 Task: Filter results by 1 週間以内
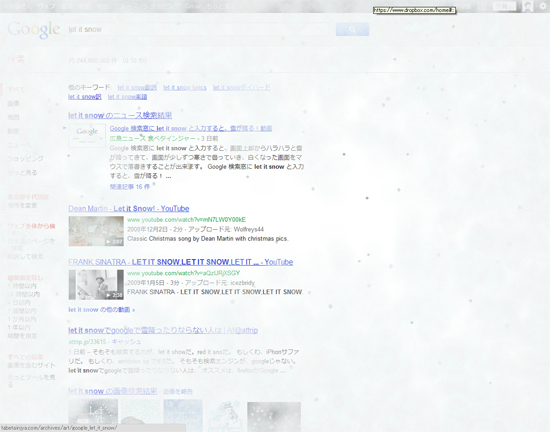[x=22, y=311]
